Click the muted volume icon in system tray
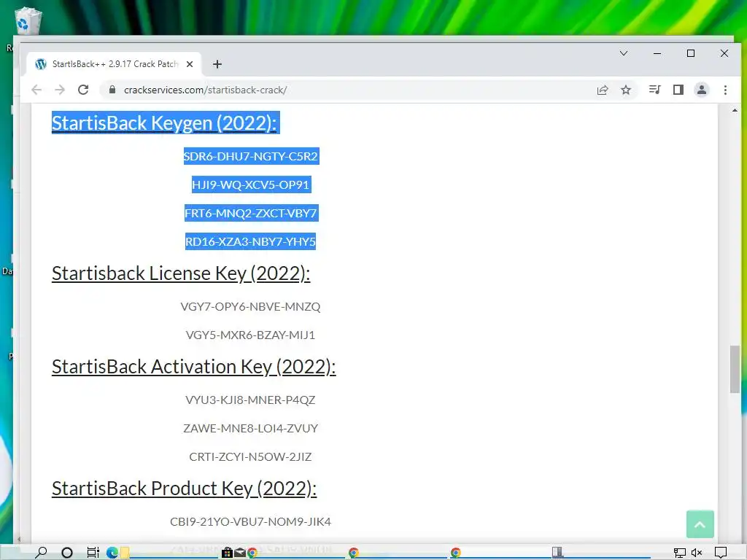Image resolution: width=747 pixels, height=560 pixels. (697, 553)
